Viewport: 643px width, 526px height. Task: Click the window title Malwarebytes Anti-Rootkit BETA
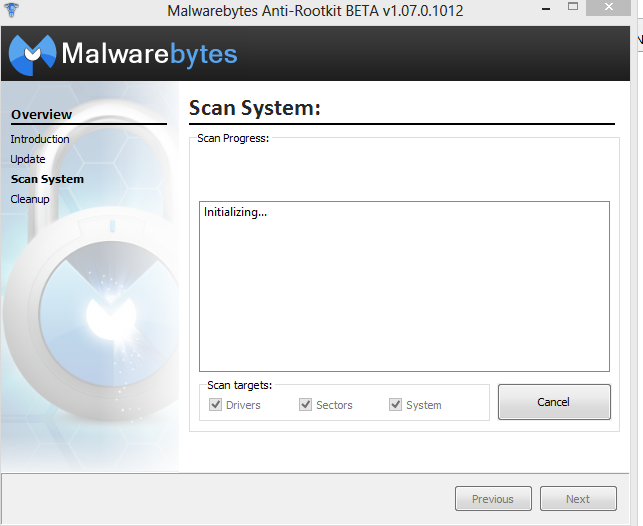[315, 11]
